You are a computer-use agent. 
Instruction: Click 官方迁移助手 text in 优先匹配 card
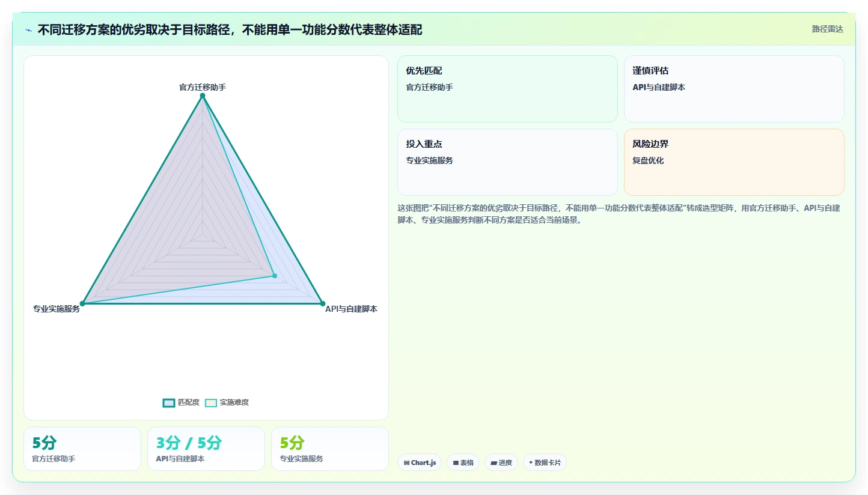430,87
